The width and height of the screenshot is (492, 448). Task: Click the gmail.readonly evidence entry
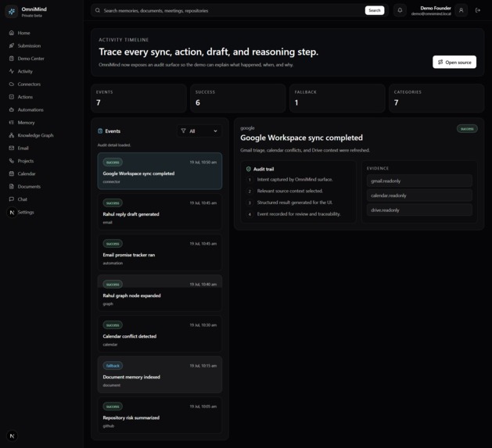tap(419, 181)
